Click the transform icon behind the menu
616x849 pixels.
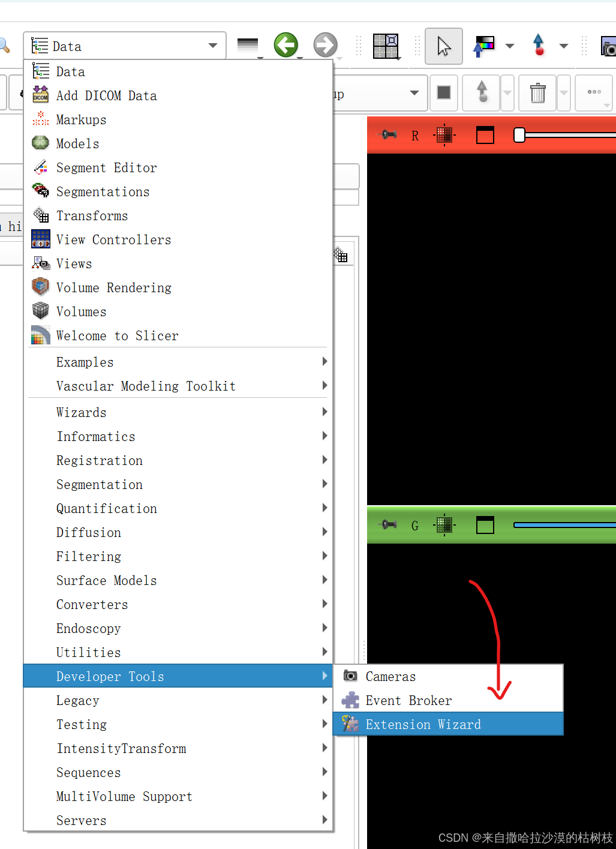(x=341, y=256)
